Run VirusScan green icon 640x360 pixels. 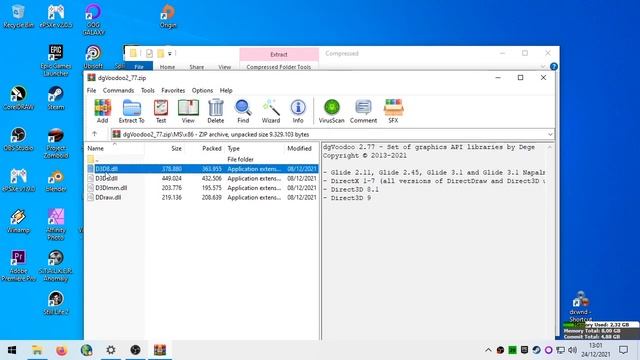point(331,111)
